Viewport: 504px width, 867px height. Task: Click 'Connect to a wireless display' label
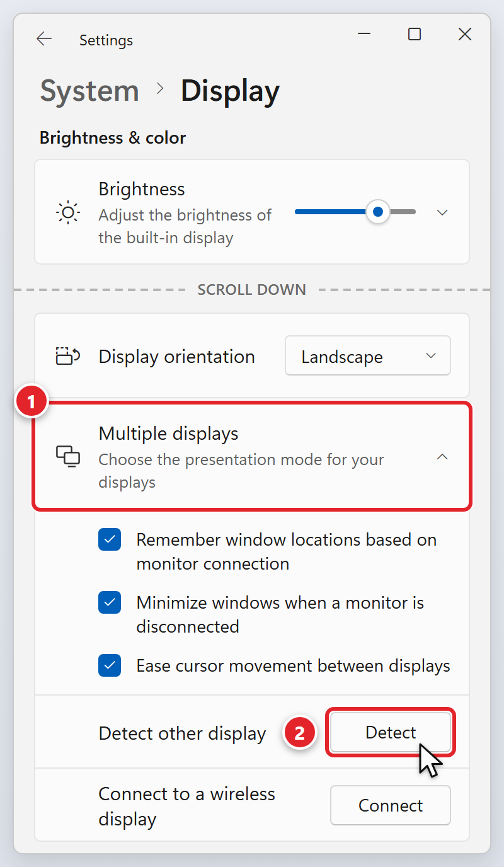[187, 807]
